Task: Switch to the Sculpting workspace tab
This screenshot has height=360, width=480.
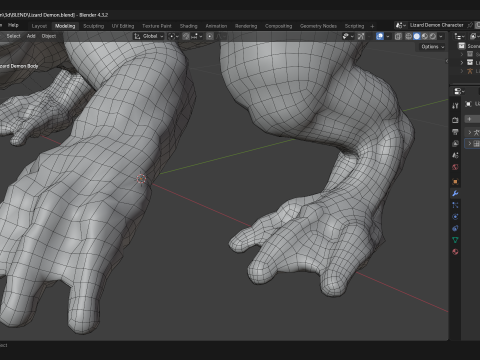Action: (94, 26)
